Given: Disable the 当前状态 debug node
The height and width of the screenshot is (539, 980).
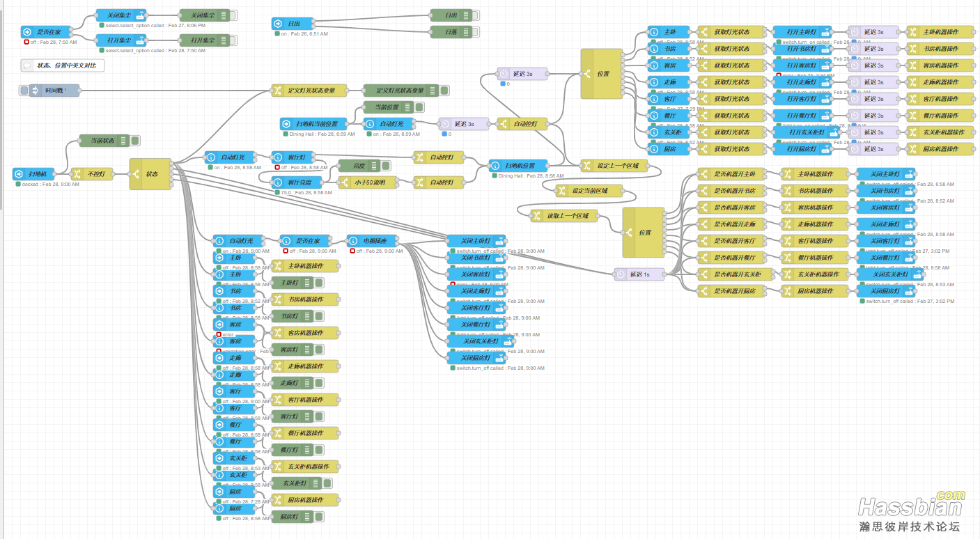Looking at the screenshot, I should pyautogui.click(x=135, y=141).
